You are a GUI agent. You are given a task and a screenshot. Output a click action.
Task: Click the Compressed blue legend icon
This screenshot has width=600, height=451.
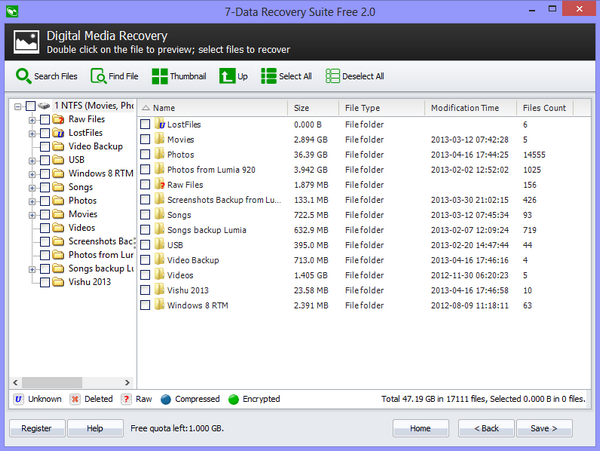coord(166,399)
